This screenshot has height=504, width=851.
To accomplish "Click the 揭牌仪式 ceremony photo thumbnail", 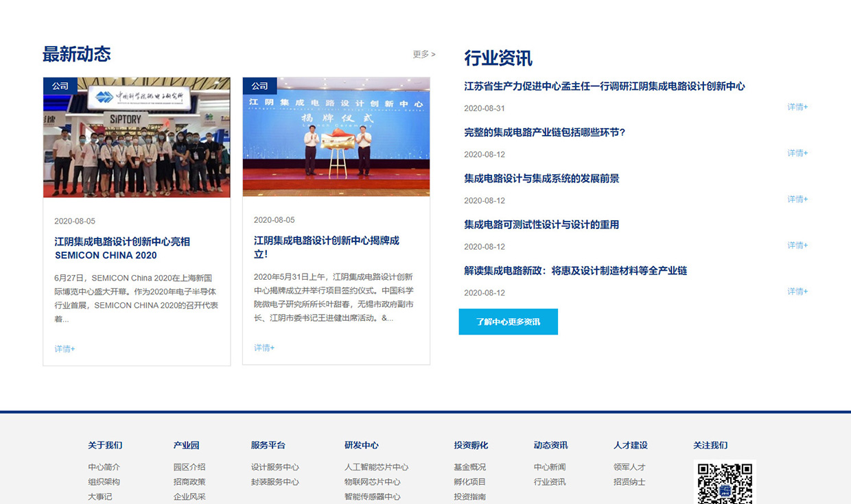I will click(x=336, y=136).
